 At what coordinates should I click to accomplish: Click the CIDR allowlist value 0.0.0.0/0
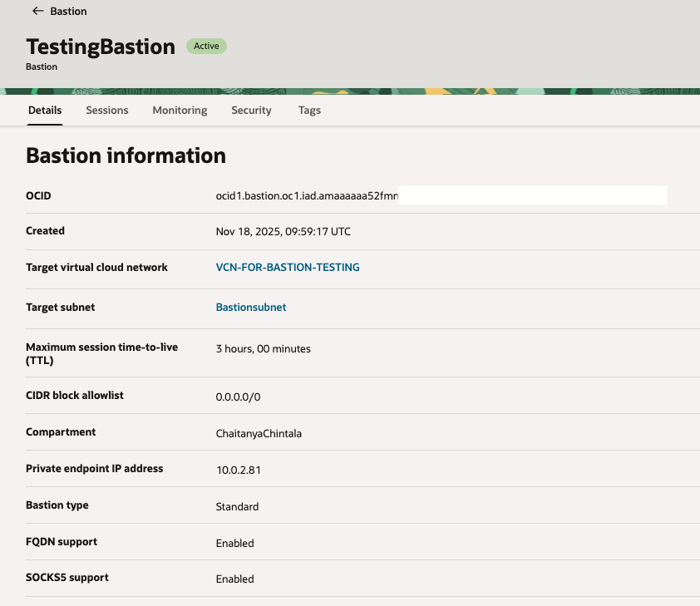tap(238, 397)
